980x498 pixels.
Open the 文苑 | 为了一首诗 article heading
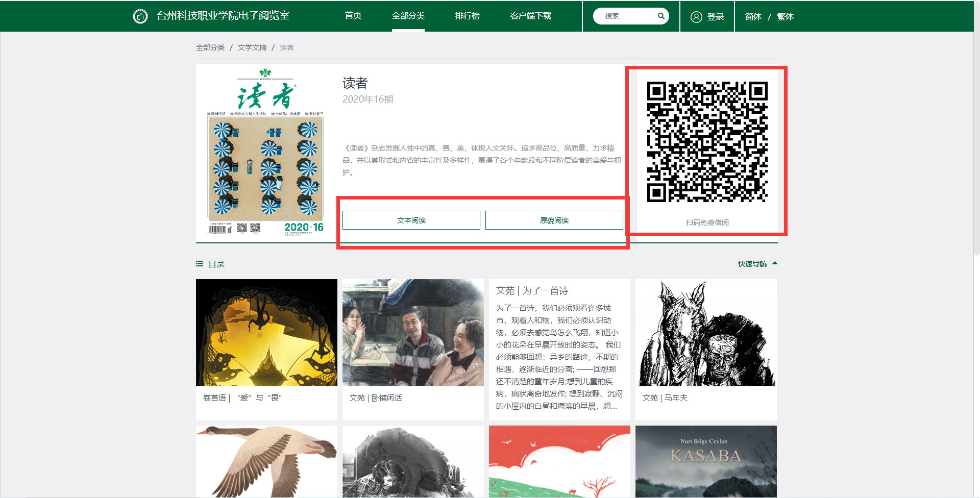tap(532, 290)
